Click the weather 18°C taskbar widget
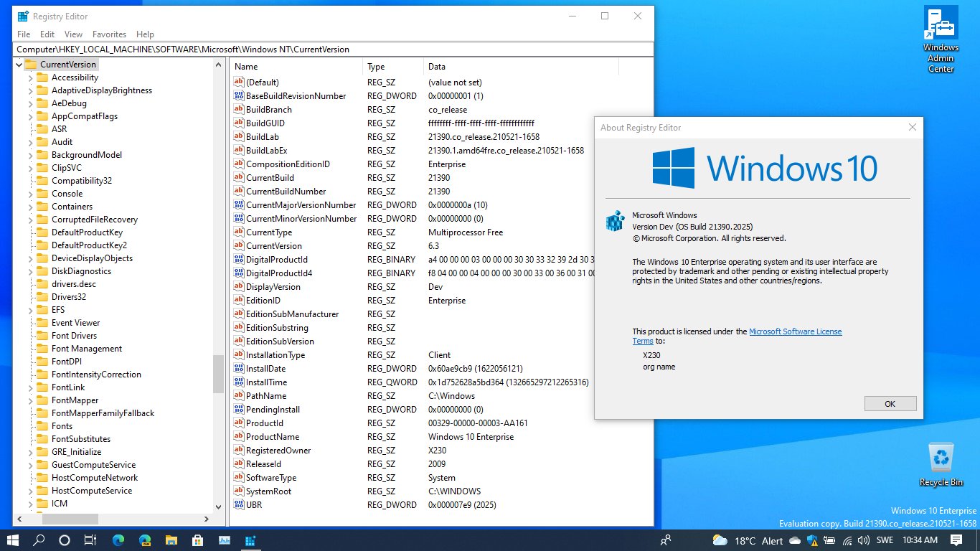The width and height of the screenshot is (980, 551). pos(746,540)
